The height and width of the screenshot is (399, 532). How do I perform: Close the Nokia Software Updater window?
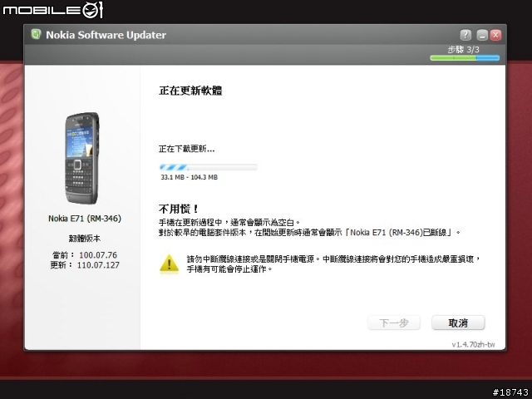[x=495, y=35]
